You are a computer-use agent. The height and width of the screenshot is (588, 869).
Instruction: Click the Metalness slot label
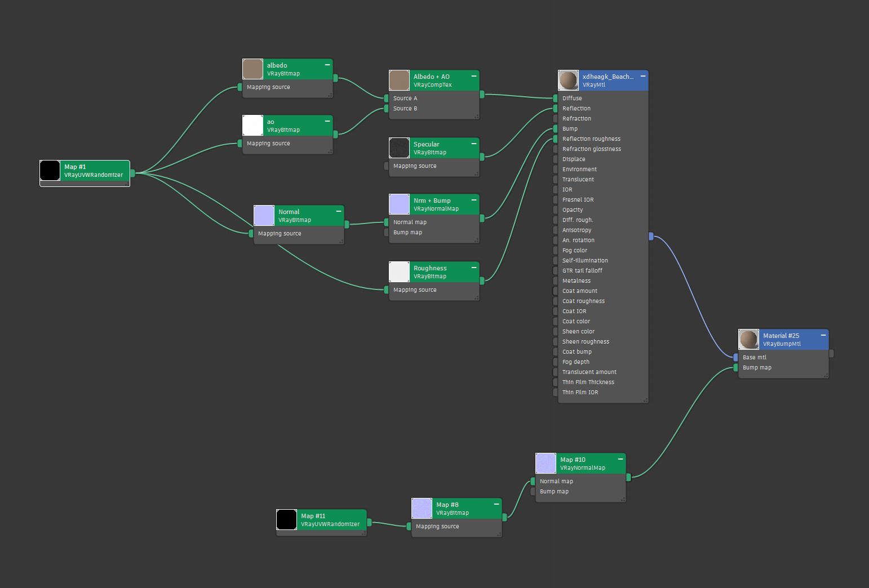click(x=577, y=280)
